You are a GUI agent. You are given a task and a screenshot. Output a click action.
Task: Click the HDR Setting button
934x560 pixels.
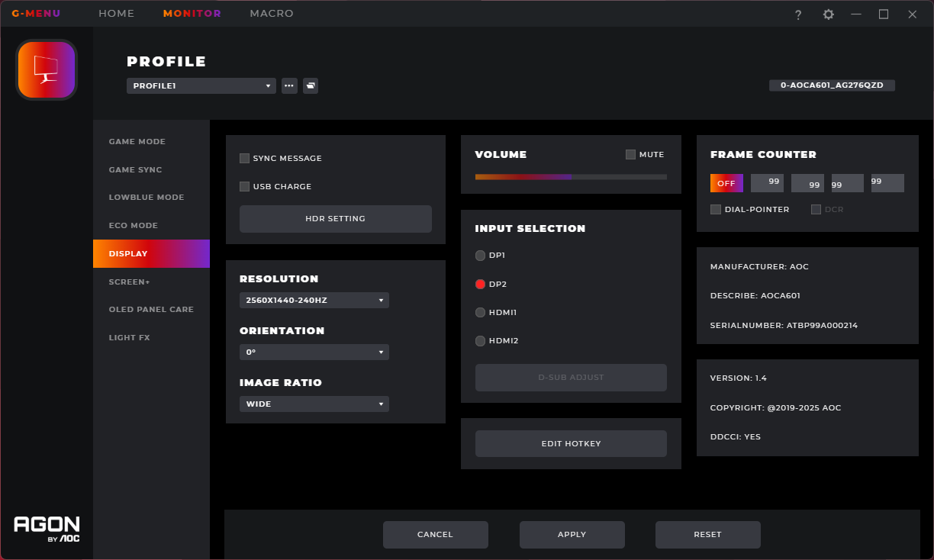(x=336, y=219)
